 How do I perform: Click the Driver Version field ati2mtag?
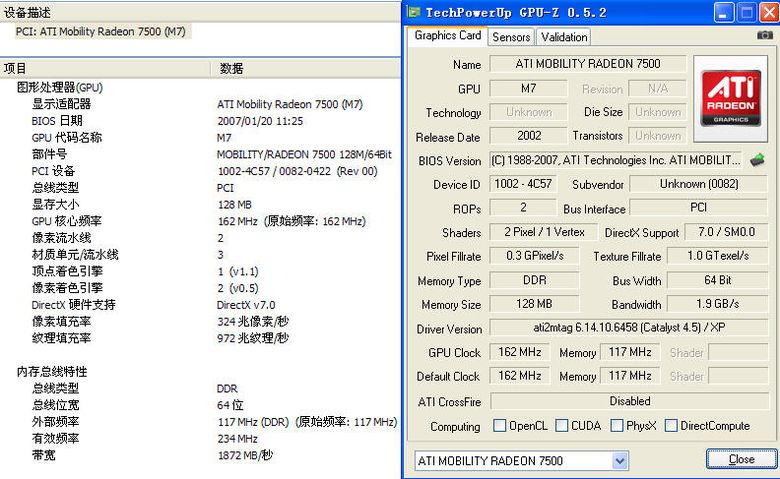pyautogui.click(x=629, y=328)
